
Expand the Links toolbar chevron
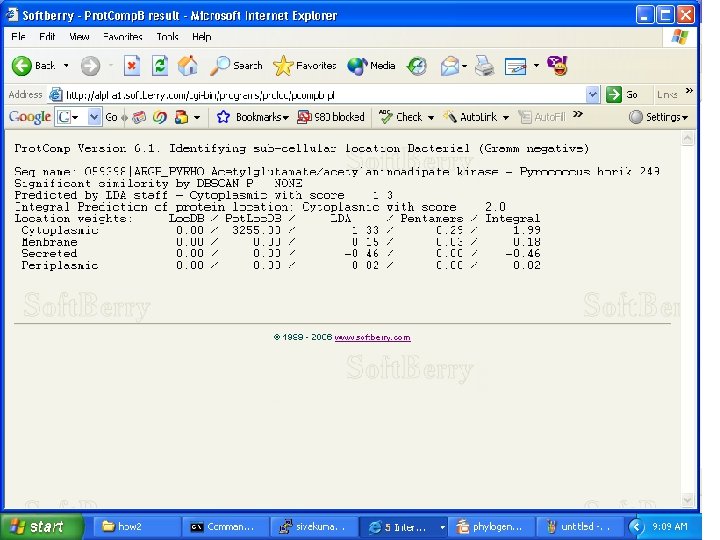point(689,91)
